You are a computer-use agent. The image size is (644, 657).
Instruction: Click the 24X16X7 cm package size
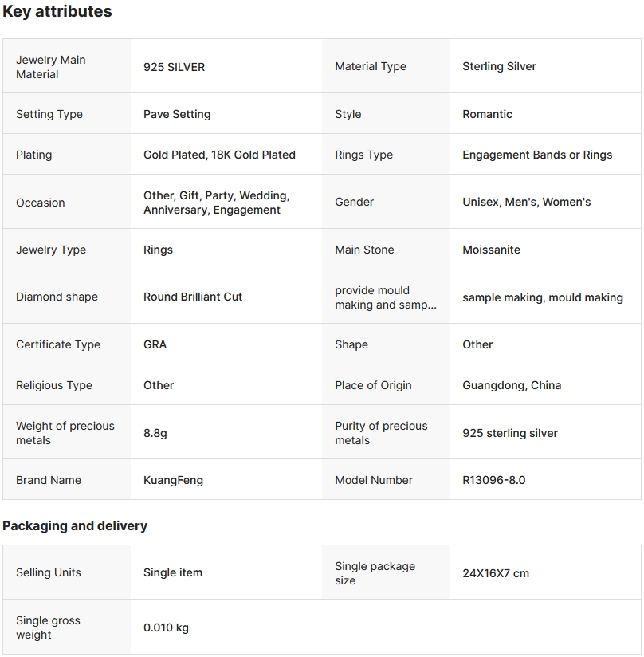point(496,573)
